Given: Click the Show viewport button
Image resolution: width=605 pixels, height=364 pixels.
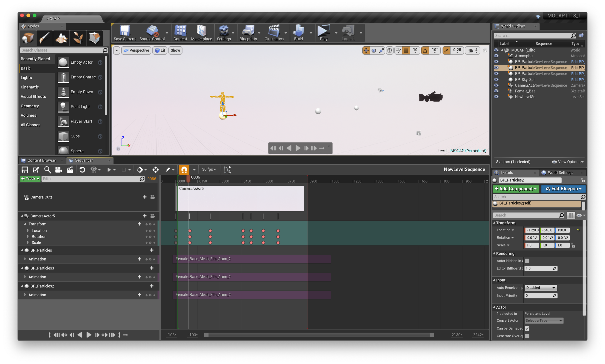Looking at the screenshot, I should (x=175, y=50).
